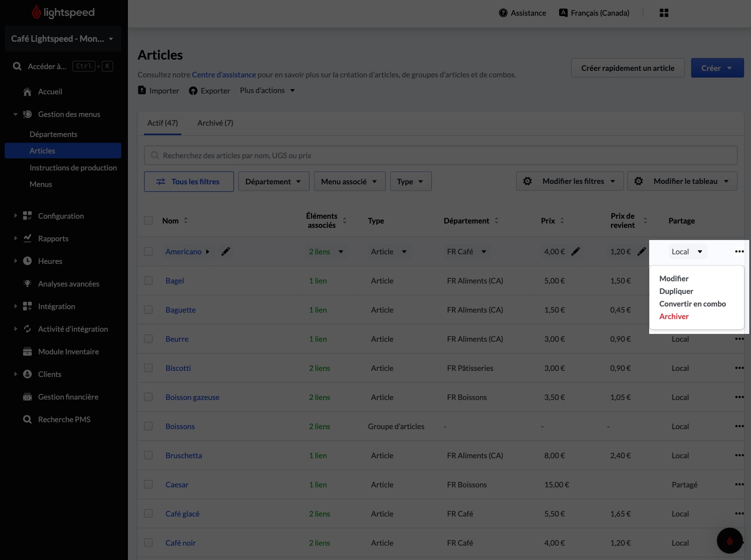Open the Français (Canada) language selector
This screenshot has height=560, width=751.
pyautogui.click(x=594, y=13)
